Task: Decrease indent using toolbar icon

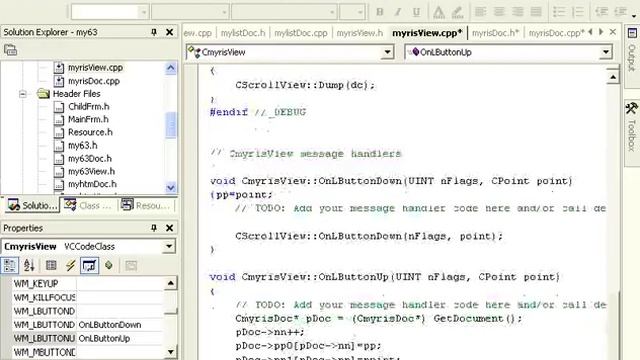Action: (601, 12)
